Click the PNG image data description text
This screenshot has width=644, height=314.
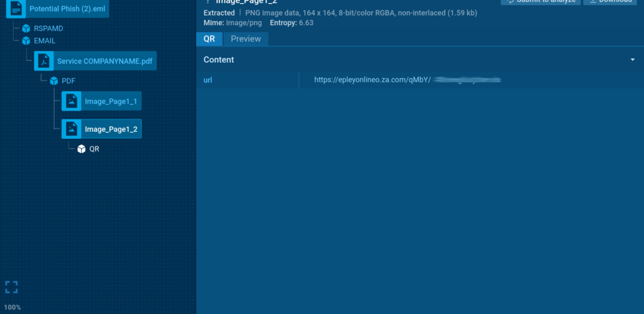point(361,13)
